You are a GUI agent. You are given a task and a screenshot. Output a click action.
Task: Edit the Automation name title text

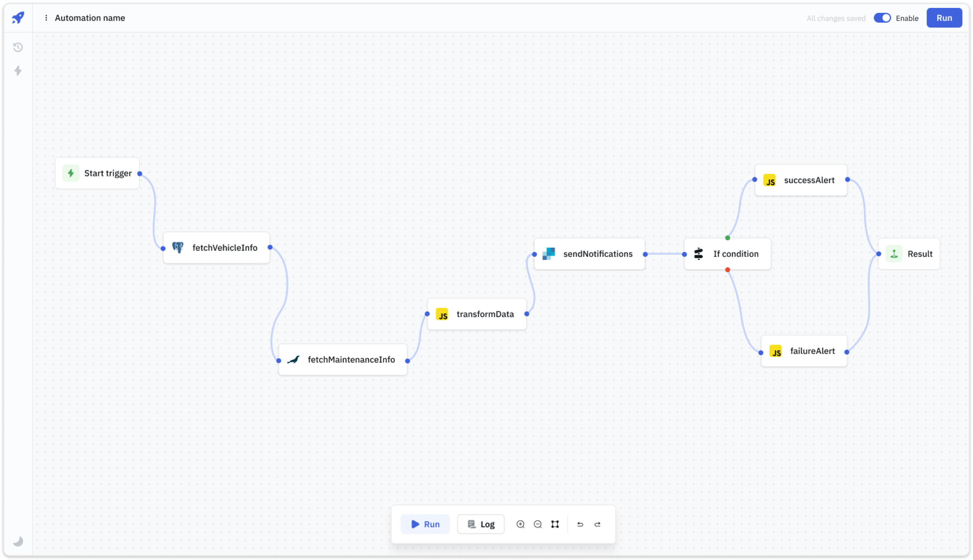[89, 18]
